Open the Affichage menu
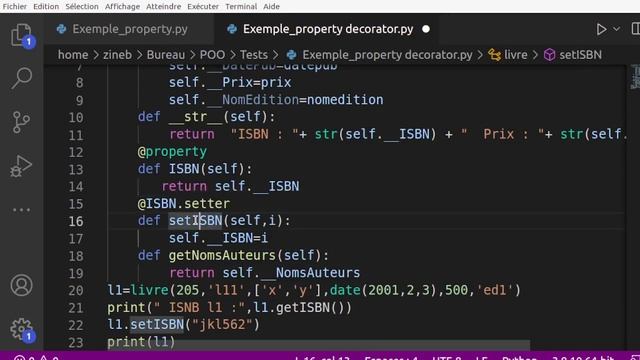This screenshot has height=360, width=640. [122, 7]
